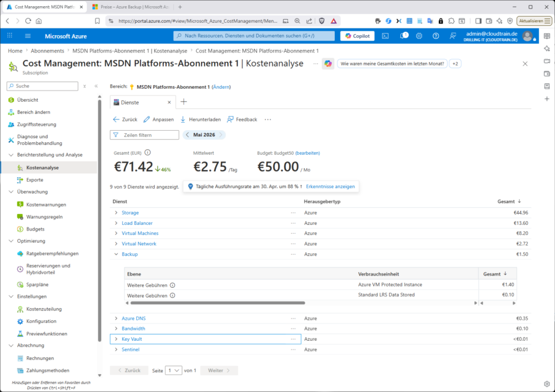Expand the Azure DNS row

tap(116, 319)
